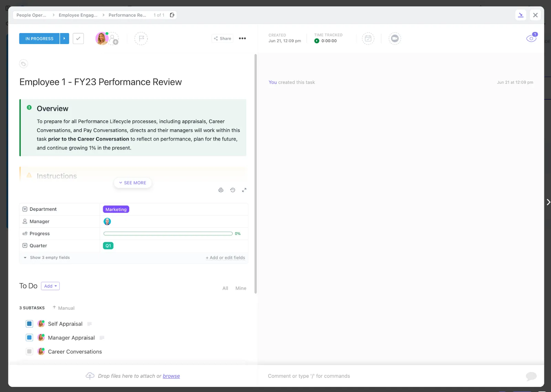Click the Progress bar field

[168, 234]
